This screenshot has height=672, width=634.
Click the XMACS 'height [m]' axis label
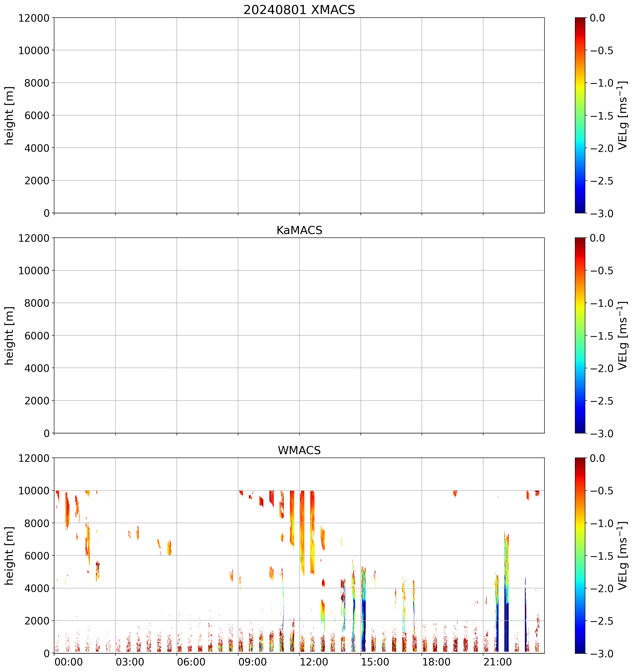tap(9, 115)
